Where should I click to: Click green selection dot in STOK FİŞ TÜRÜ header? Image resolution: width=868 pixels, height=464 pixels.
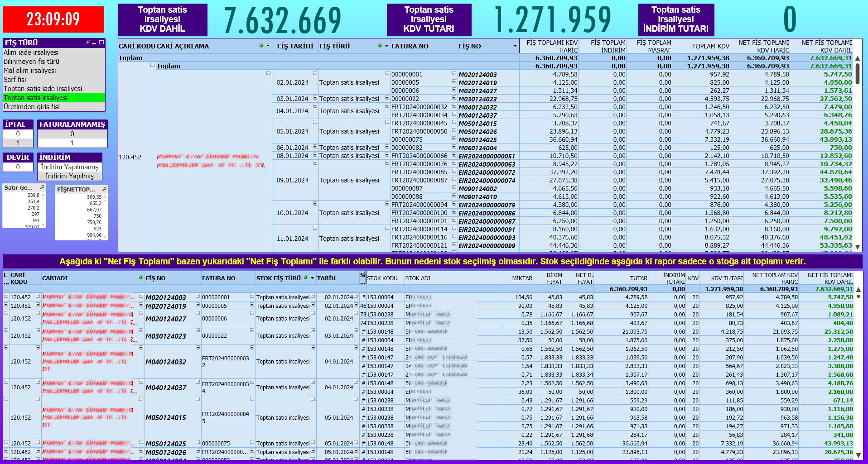click(306, 277)
